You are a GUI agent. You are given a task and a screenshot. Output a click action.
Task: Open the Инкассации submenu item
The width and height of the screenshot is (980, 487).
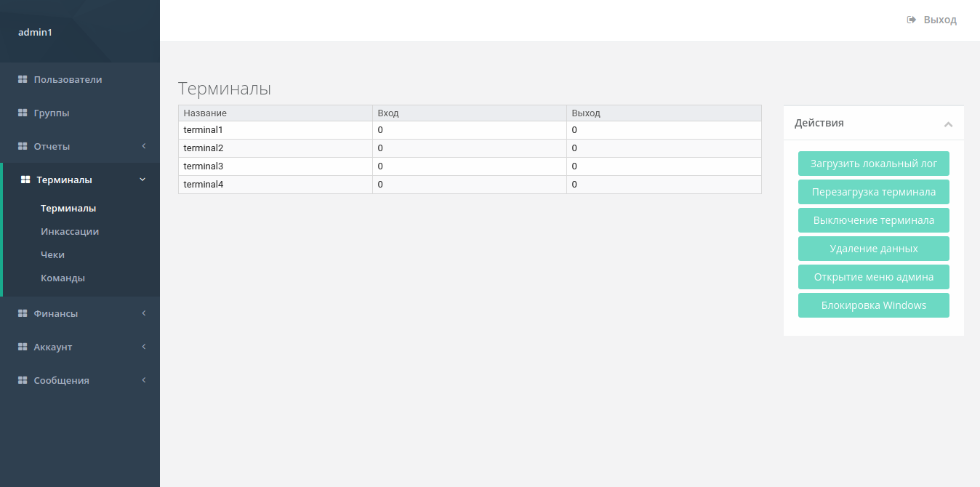click(70, 231)
